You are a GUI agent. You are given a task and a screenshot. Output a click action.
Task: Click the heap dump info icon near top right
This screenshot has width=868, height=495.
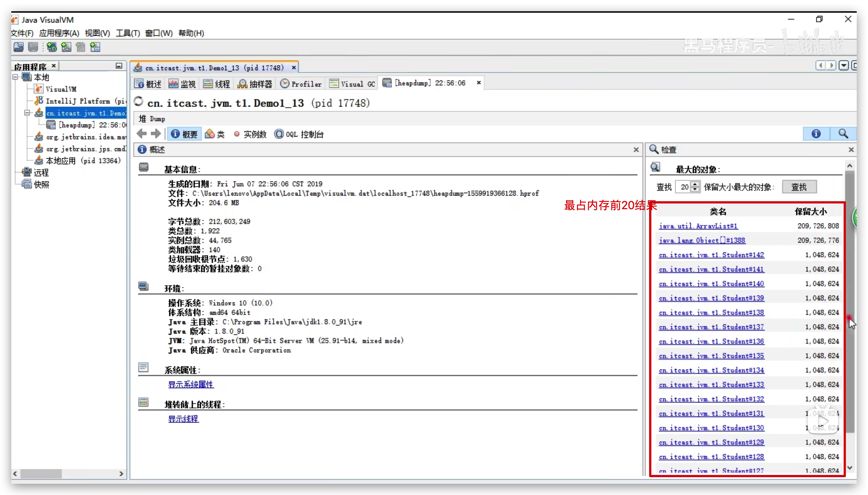click(x=816, y=134)
